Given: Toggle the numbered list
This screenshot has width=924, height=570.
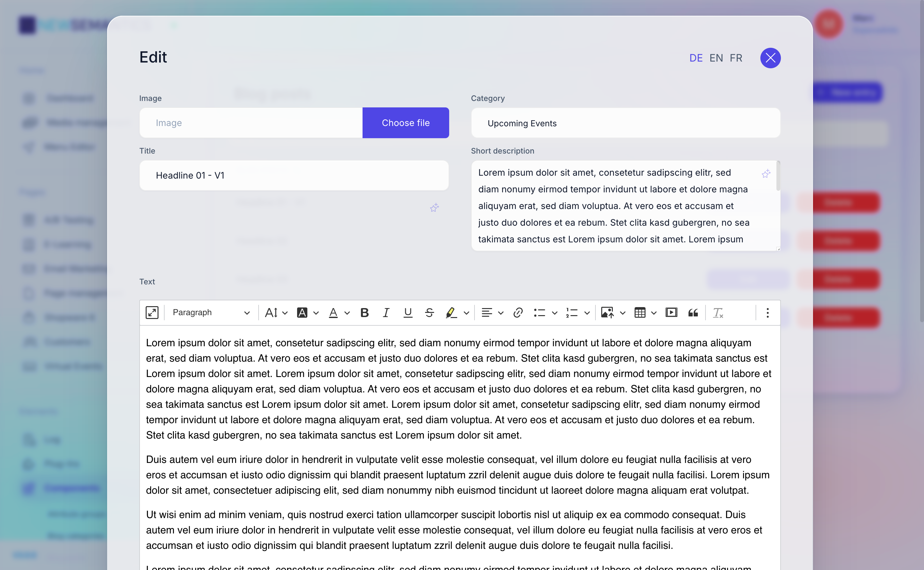Looking at the screenshot, I should point(572,313).
